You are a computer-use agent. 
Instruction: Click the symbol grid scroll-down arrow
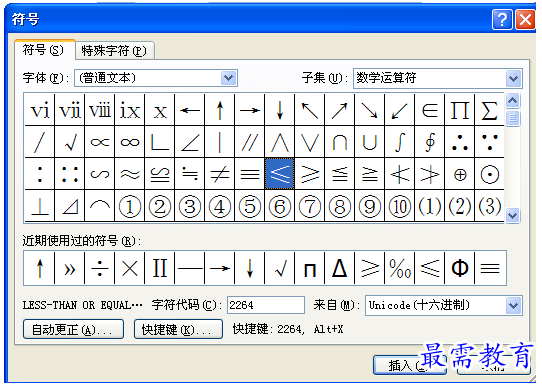point(512,215)
